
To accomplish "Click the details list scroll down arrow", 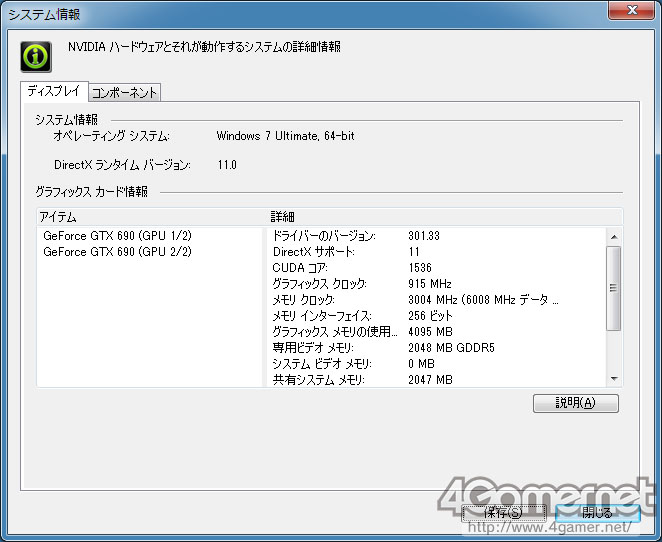I will pyautogui.click(x=614, y=379).
